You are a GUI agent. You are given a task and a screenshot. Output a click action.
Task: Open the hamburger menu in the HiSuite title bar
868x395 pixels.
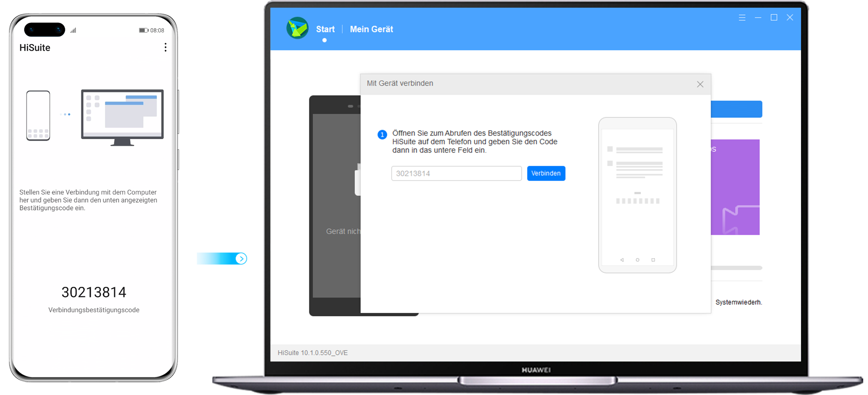(x=742, y=18)
